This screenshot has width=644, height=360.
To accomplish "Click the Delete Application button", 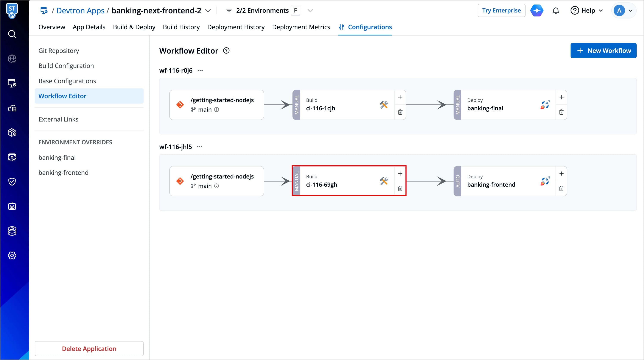I will [89, 349].
